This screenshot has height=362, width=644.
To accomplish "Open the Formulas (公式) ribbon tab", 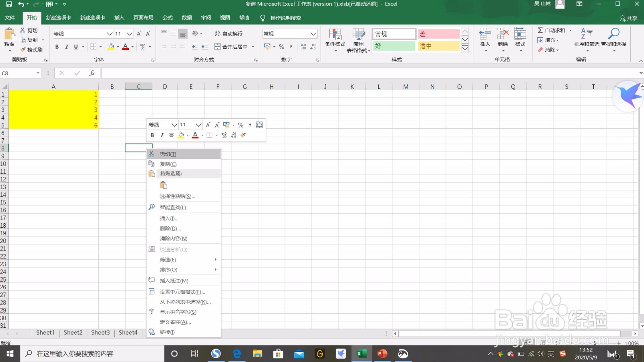I will 167,18.
